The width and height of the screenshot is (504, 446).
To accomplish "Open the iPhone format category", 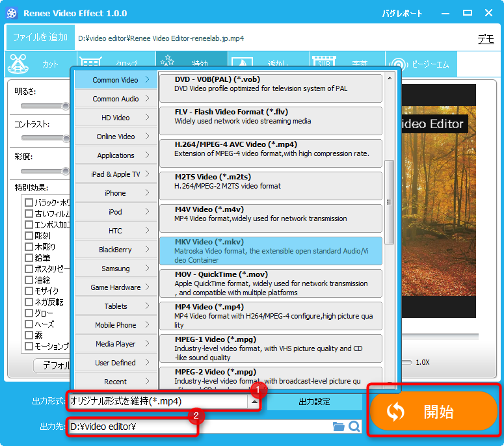I will point(116,193).
